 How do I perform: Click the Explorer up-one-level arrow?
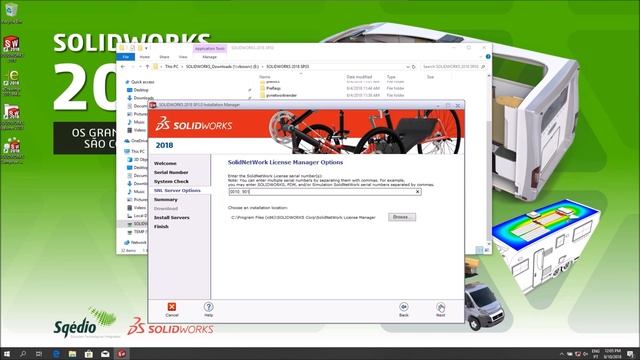(x=147, y=67)
